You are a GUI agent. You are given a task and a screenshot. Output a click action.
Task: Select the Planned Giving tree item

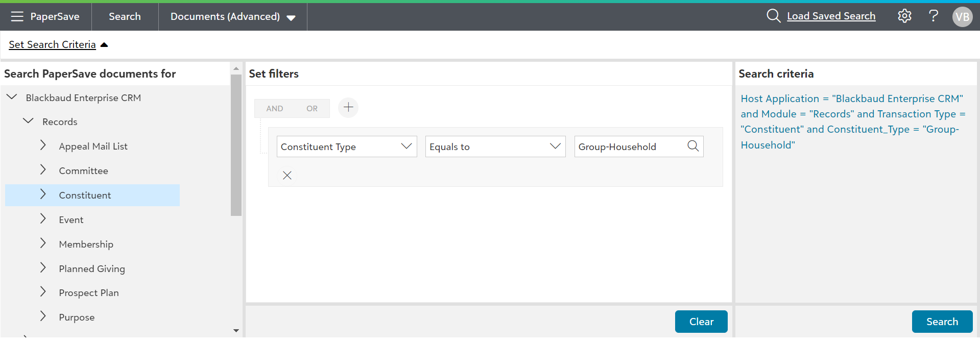pyautogui.click(x=91, y=269)
